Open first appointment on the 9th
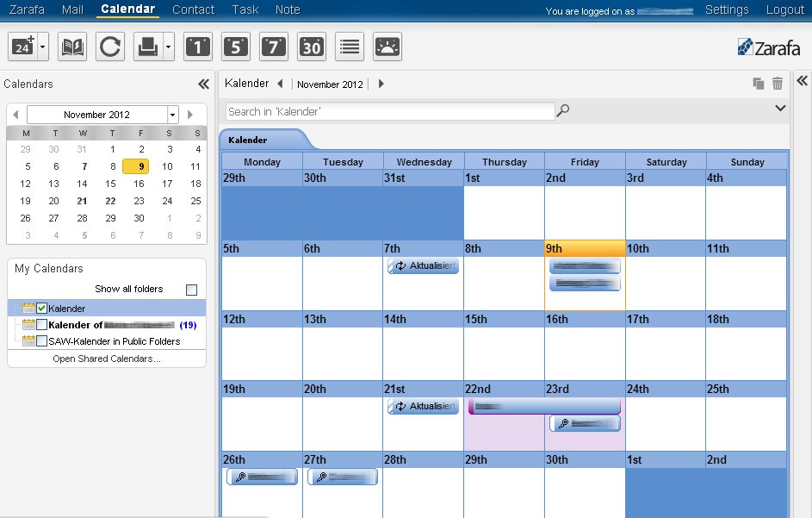This screenshot has height=518, width=812. pyautogui.click(x=585, y=266)
